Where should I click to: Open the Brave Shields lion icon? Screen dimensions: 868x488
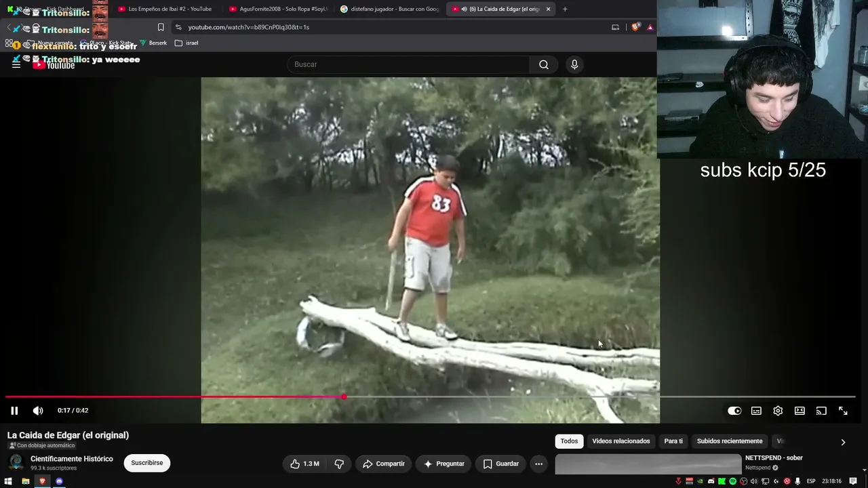(635, 27)
